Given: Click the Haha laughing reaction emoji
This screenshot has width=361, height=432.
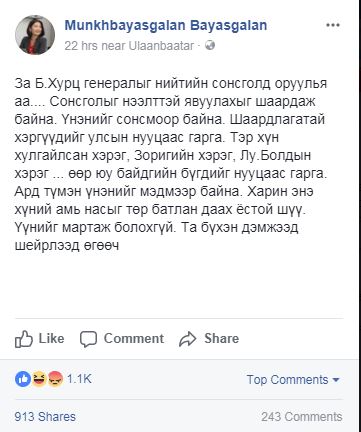Looking at the screenshot, I should (39, 379).
